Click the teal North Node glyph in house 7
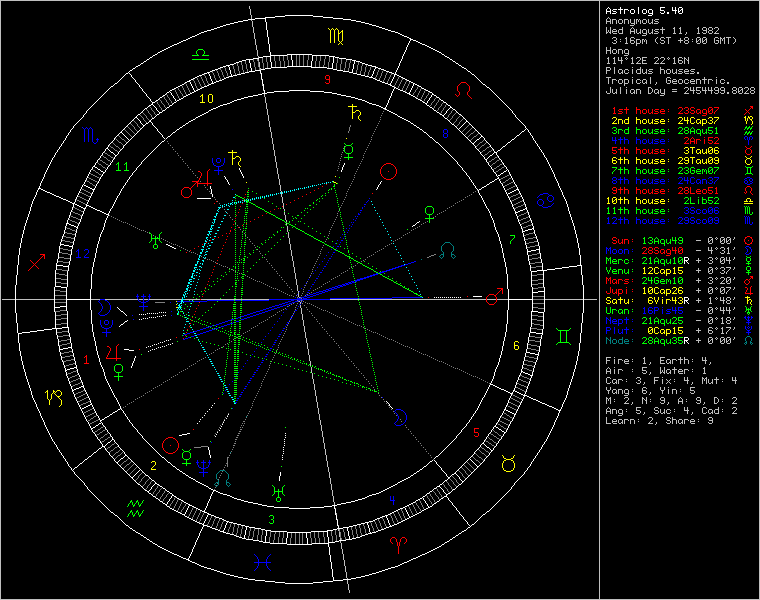Image resolution: width=760 pixels, height=600 pixels. point(447,251)
